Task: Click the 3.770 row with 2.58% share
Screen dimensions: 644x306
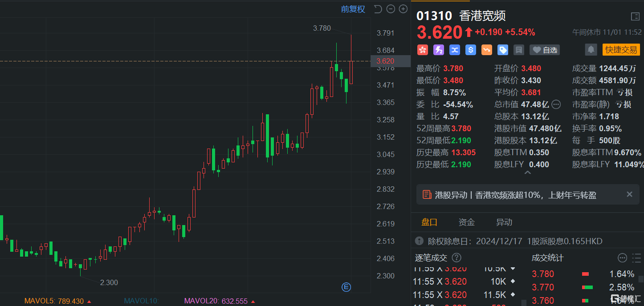Action: (583, 287)
